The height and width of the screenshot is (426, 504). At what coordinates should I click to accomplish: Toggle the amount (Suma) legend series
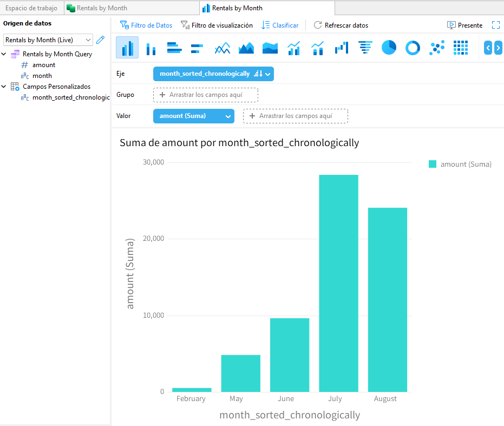click(x=460, y=164)
